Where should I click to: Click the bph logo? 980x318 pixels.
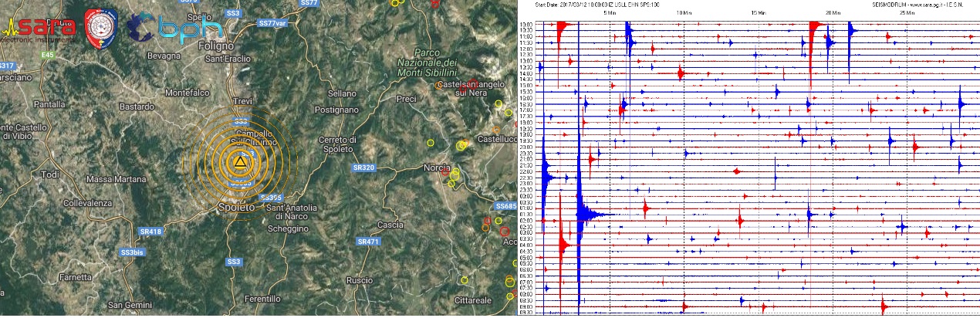pos(175,29)
